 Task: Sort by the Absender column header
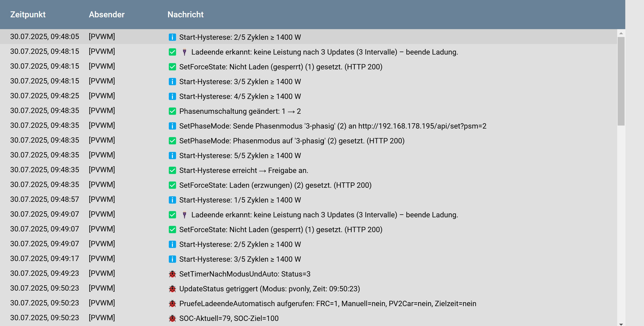(107, 15)
